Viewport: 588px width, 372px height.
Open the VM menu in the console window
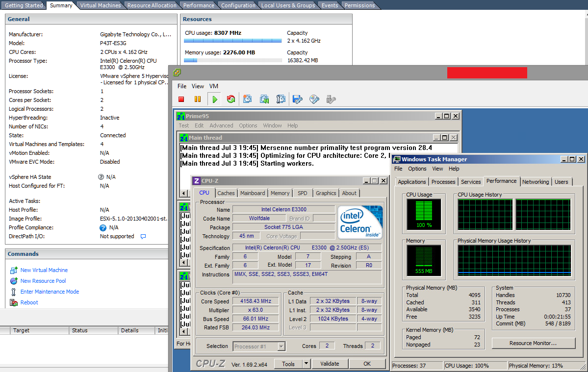click(x=214, y=86)
